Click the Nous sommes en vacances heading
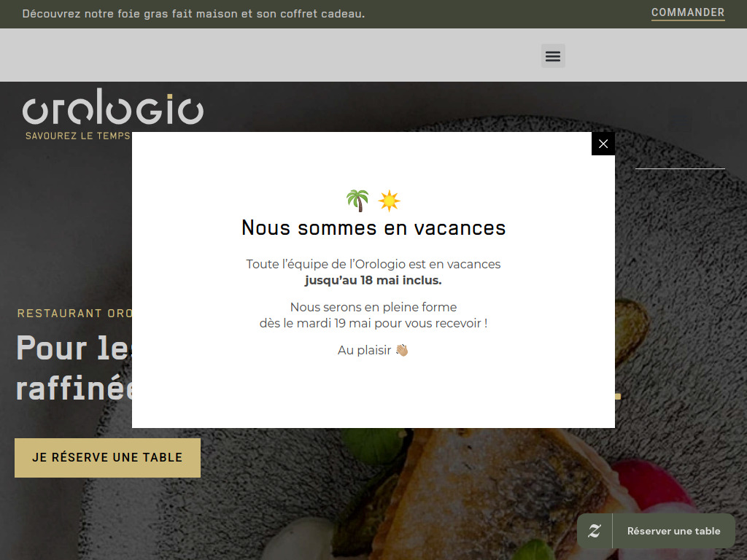The height and width of the screenshot is (560, 747). (x=373, y=227)
